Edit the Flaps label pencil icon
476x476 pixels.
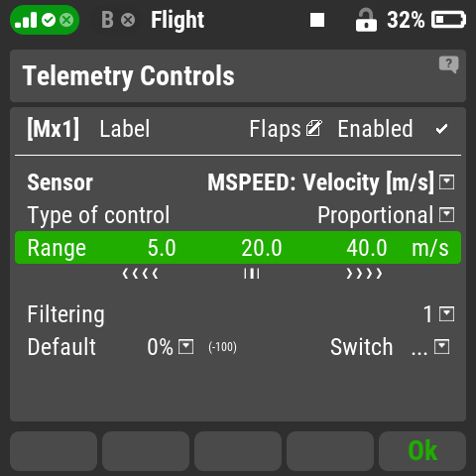313,128
